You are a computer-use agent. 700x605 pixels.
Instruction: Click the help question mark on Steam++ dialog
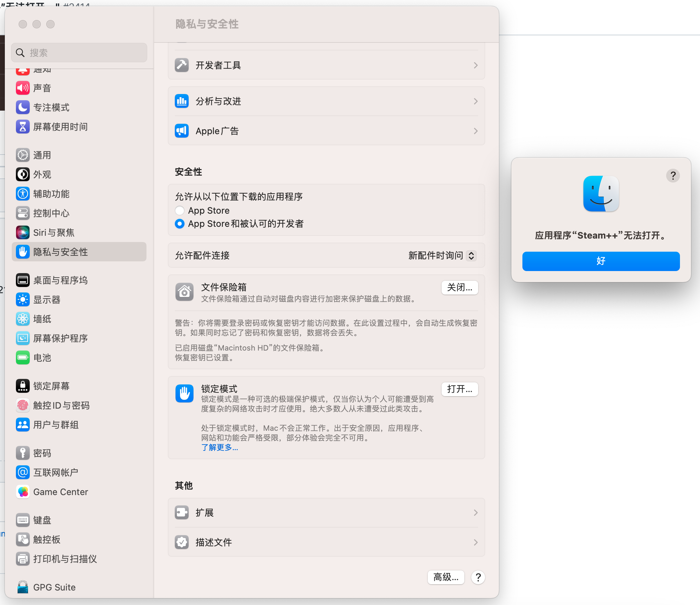(673, 176)
